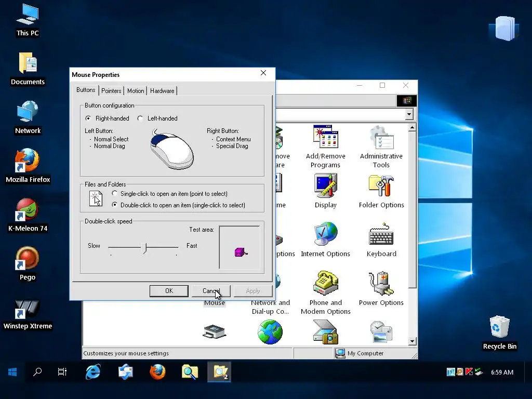Image resolution: width=532 pixels, height=399 pixels.
Task: Select the Right-handed radio button
Action: pos(88,118)
